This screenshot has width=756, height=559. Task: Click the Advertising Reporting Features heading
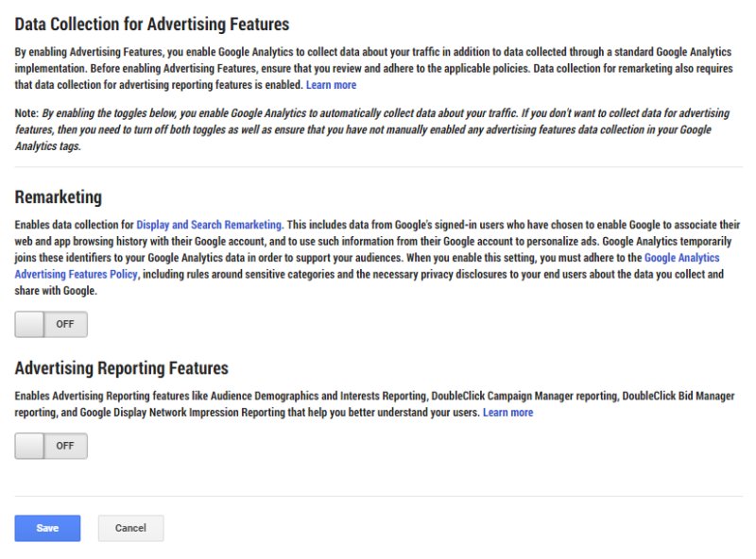pyautogui.click(x=122, y=367)
